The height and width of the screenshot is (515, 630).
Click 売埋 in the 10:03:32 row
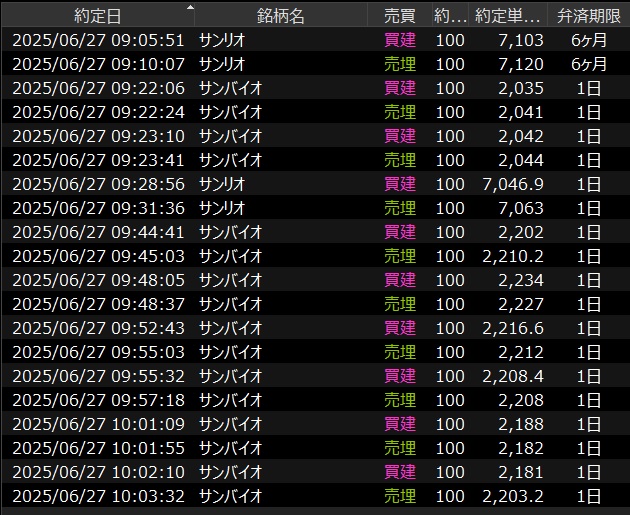click(400, 496)
